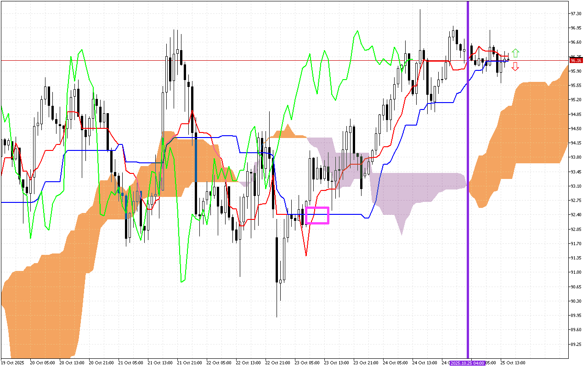Click the 22 Oct 13:00 time label
The height and width of the screenshot is (368, 588).
[x=248, y=363]
